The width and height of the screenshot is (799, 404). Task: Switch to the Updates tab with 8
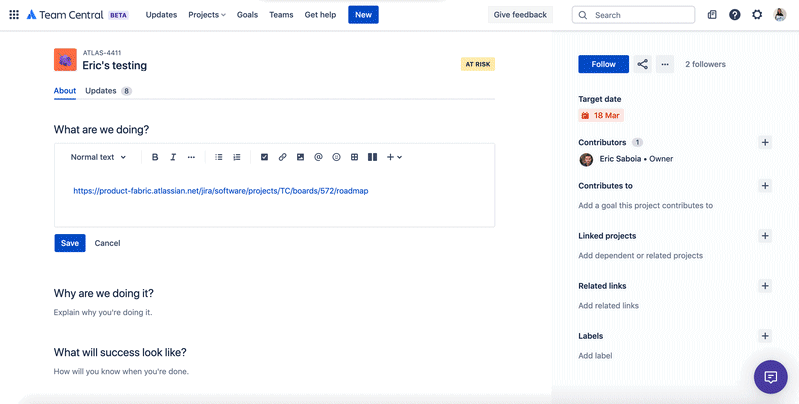pos(108,91)
